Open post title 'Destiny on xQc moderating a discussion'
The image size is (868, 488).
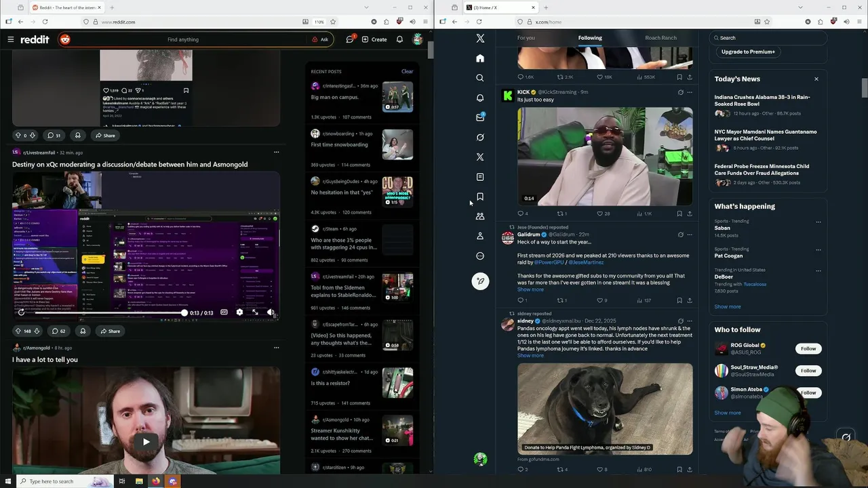pos(130,165)
